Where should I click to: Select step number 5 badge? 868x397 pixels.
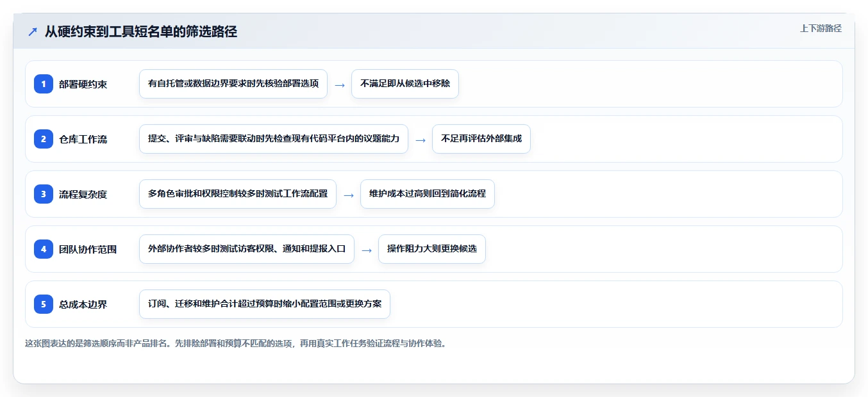[x=44, y=304]
